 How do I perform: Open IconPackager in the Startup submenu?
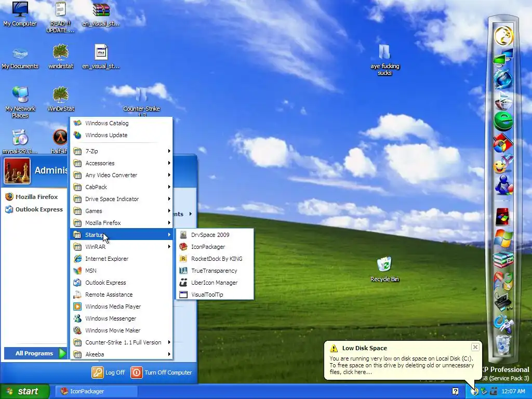pyautogui.click(x=215, y=247)
